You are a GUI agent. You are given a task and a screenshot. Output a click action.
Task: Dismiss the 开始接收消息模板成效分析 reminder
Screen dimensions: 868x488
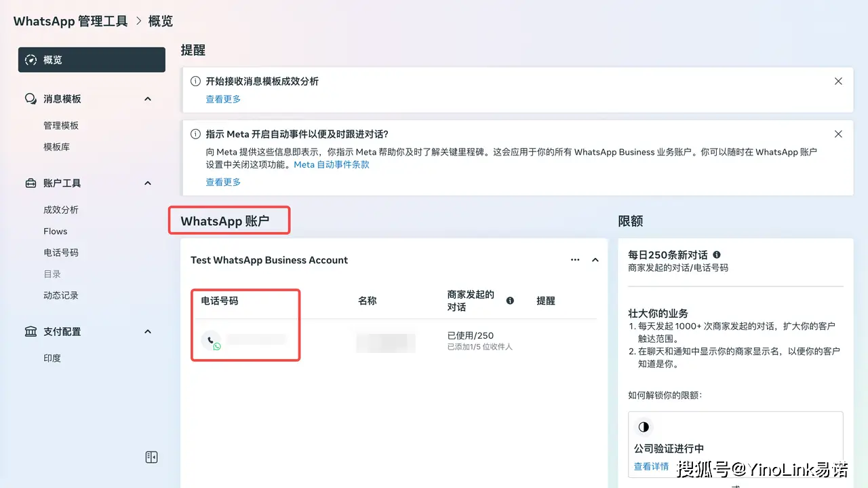pos(838,81)
